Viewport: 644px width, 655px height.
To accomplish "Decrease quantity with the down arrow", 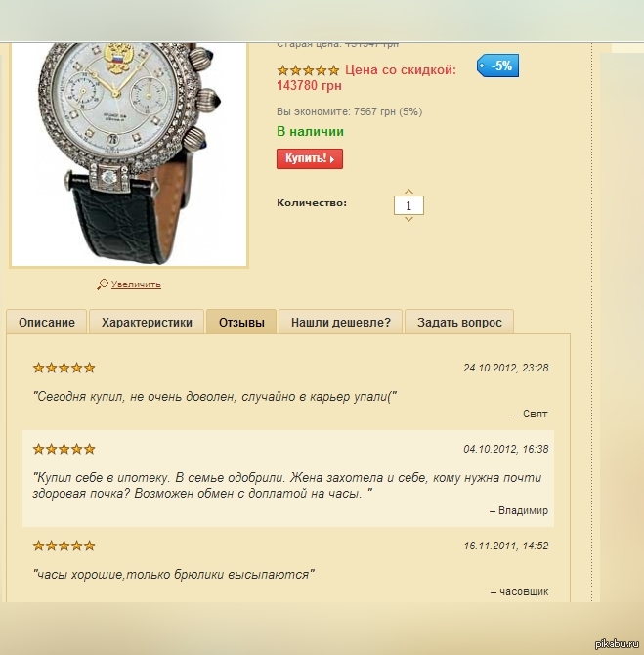I will (408, 219).
